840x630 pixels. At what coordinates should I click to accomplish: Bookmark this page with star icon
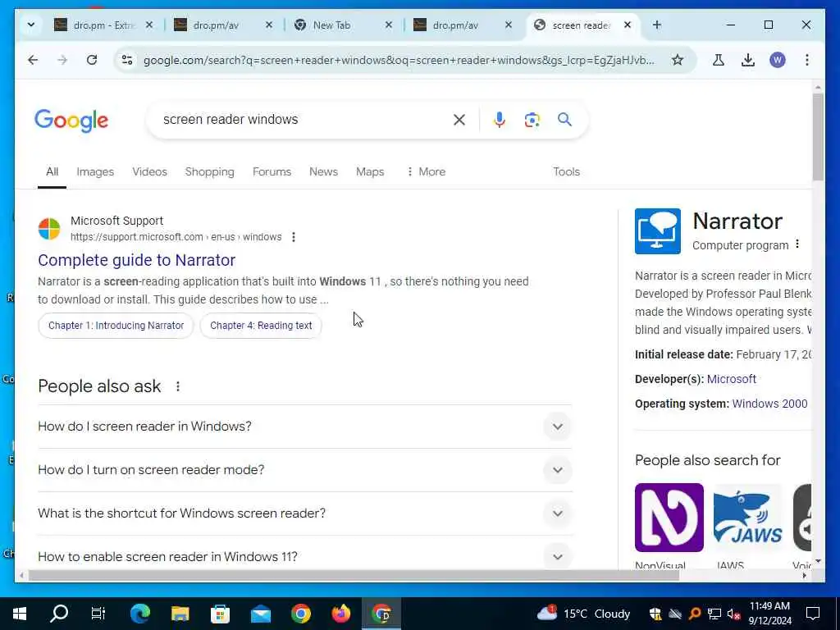click(678, 60)
